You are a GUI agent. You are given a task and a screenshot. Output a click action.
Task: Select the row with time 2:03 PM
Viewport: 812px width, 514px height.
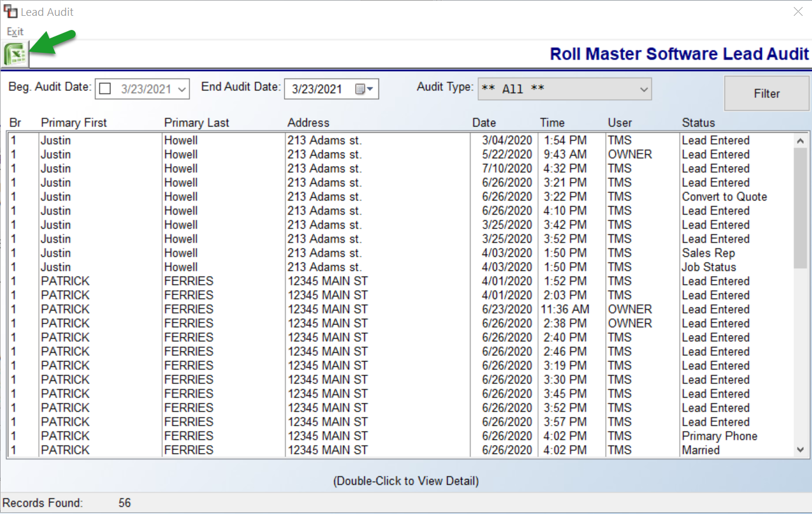pos(400,295)
